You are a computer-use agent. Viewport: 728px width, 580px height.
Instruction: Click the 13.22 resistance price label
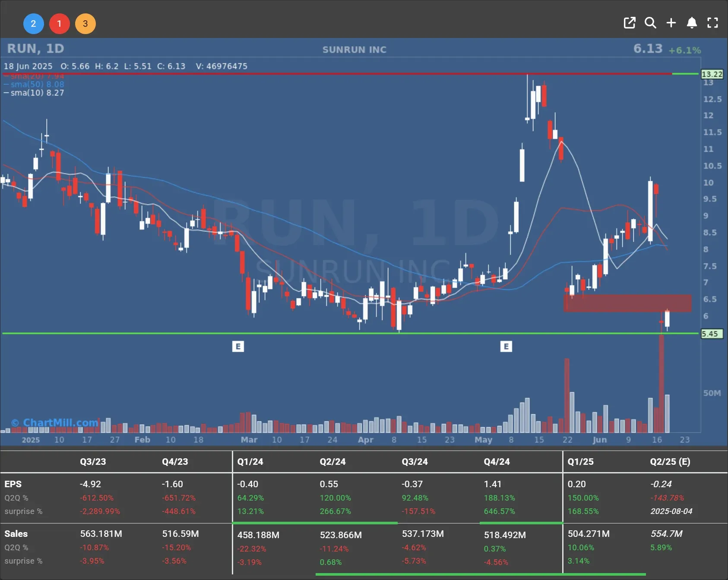tap(712, 74)
